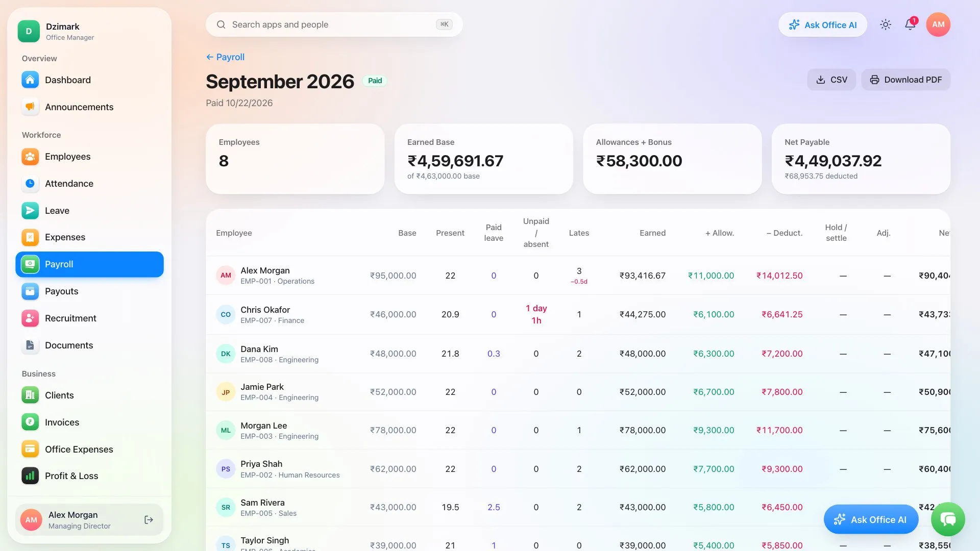
Task: Open the Employees sidebar icon
Action: [x=30, y=157]
